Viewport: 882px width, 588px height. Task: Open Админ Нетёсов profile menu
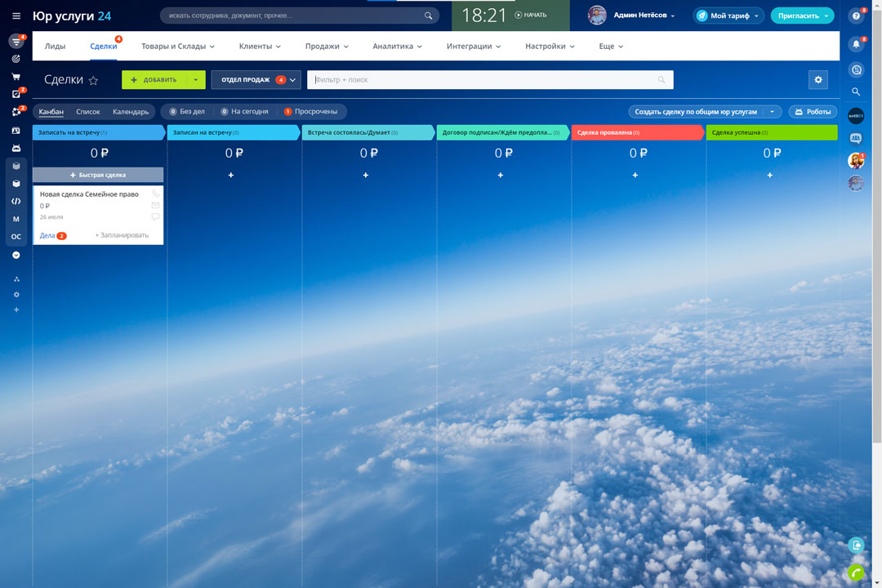point(644,16)
